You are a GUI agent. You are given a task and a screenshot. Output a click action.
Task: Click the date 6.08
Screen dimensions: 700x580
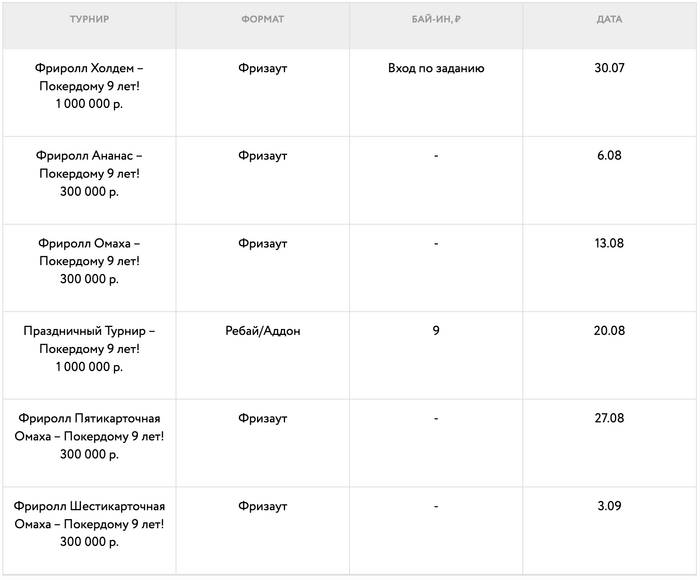pos(609,156)
